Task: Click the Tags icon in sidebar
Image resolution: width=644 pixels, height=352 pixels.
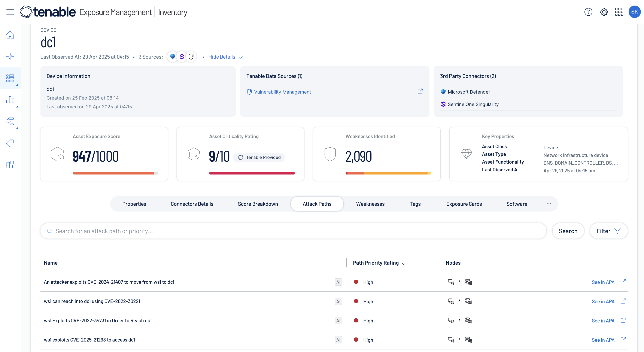Action: (10, 143)
